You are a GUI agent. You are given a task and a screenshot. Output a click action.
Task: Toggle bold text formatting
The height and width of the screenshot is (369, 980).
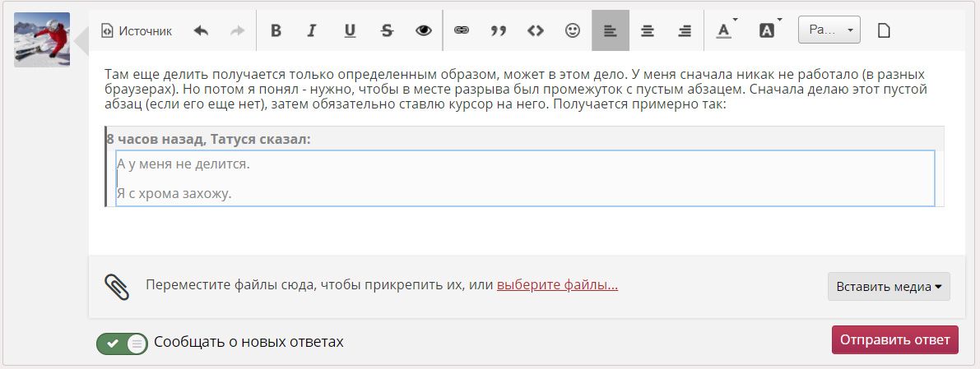click(276, 31)
